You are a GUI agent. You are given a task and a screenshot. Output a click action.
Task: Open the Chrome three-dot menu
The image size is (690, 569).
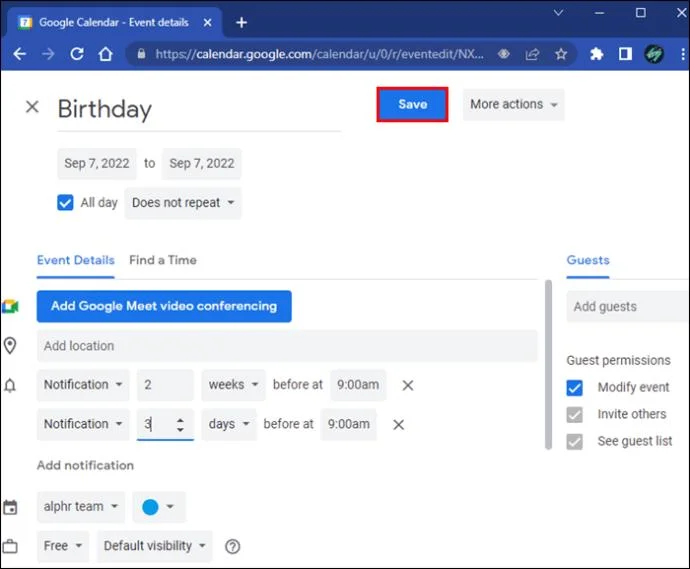point(683,54)
